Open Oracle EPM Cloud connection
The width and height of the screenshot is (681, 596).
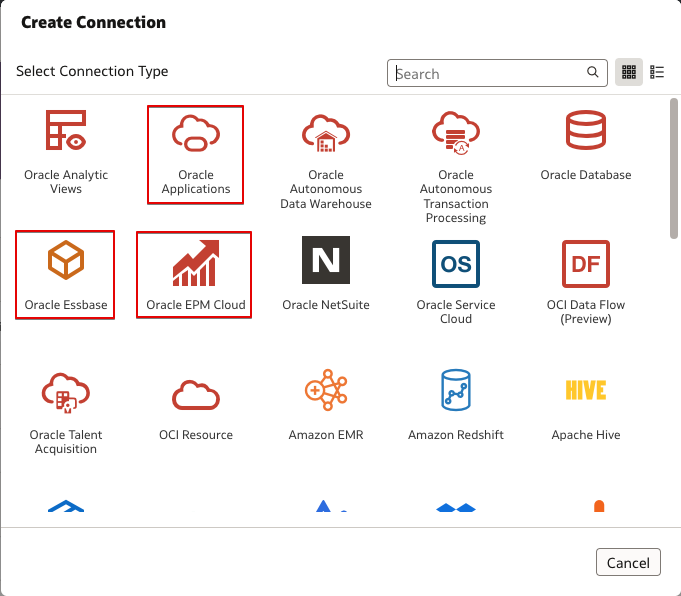[196, 273]
